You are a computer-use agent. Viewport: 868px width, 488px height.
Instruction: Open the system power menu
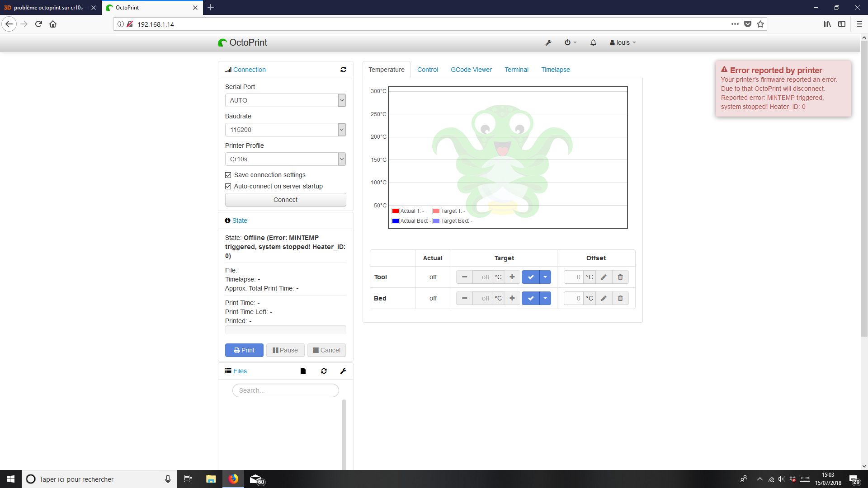pyautogui.click(x=571, y=42)
